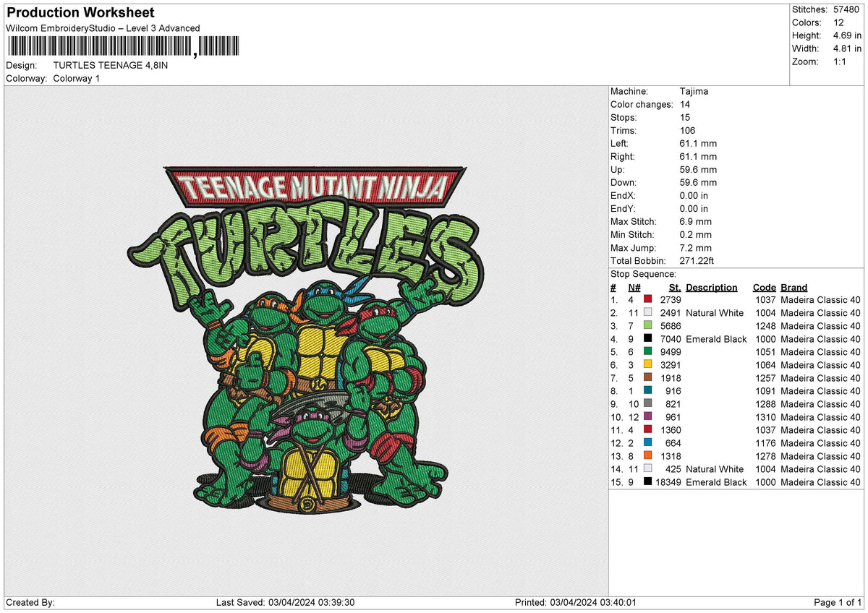Click the orange swatch for code 1278
This screenshot has height=613, width=868.
tap(648, 455)
